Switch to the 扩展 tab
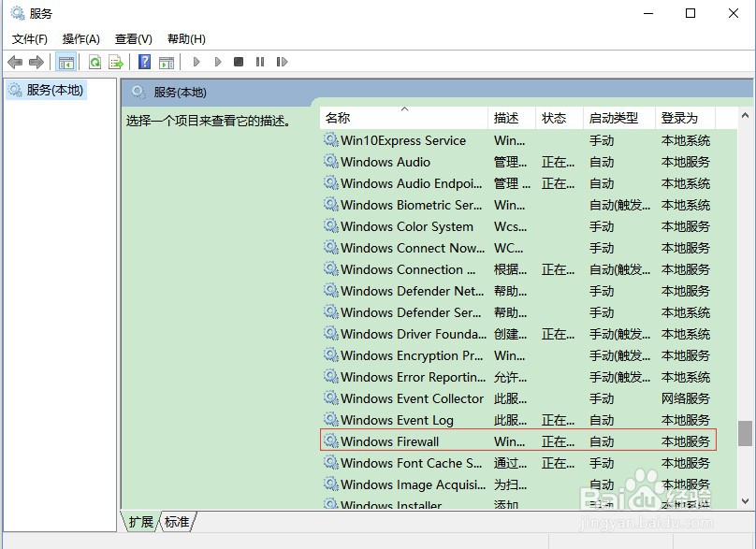The width and height of the screenshot is (756, 549). coord(140,522)
